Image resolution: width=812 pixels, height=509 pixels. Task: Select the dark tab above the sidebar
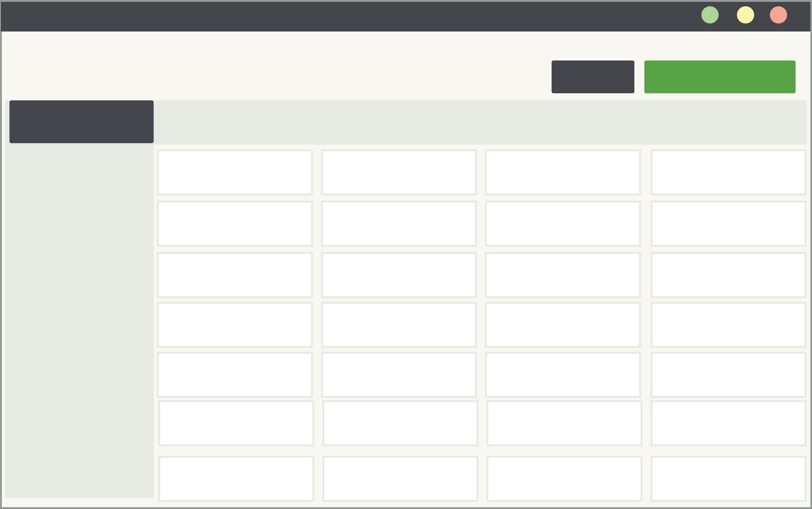[81, 122]
